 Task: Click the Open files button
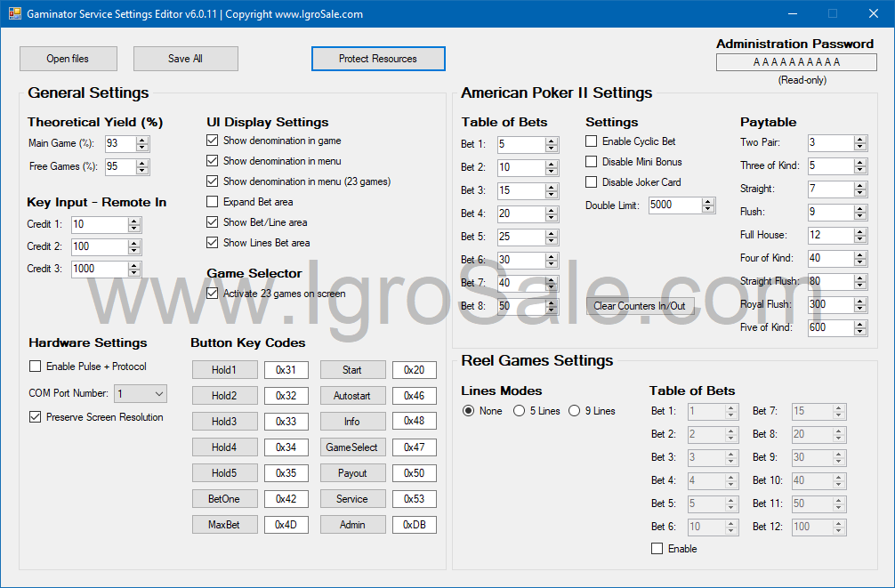pos(68,59)
